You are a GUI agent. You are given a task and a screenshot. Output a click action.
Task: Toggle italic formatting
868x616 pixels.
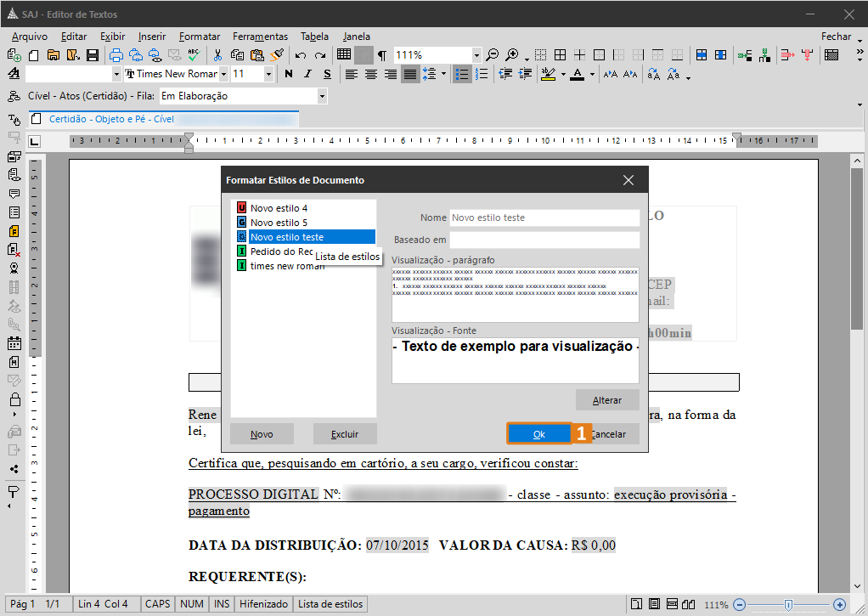[x=307, y=74]
